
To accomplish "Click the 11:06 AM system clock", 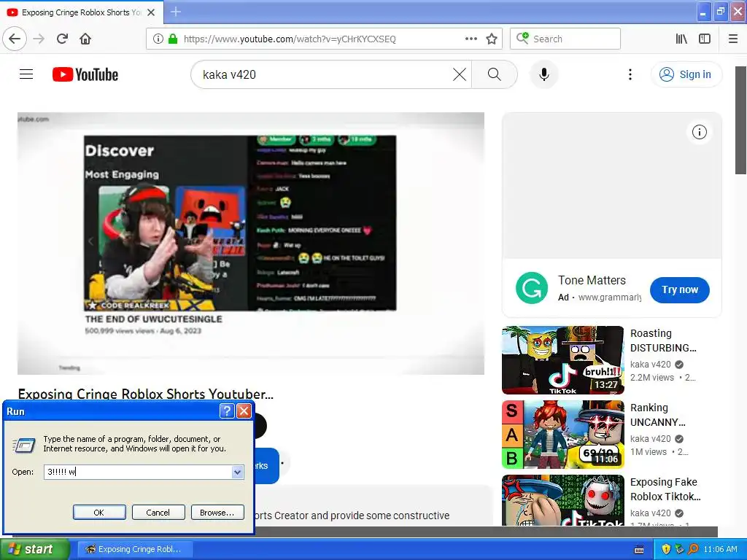I will (720, 549).
